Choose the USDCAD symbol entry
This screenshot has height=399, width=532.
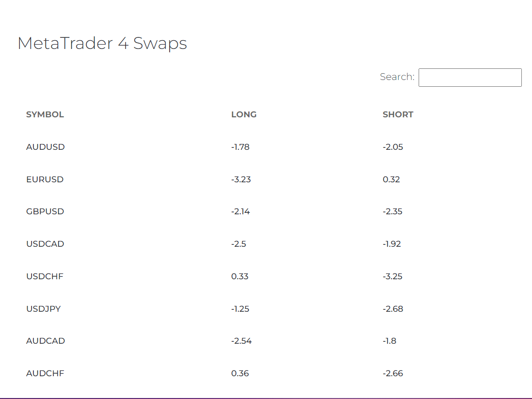coord(45,244)
